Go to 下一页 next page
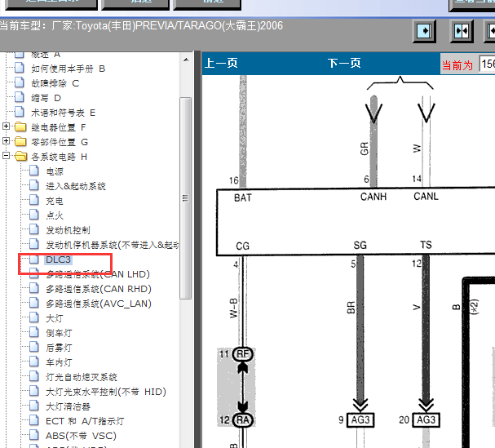The image size is (495, 448). 344,63
